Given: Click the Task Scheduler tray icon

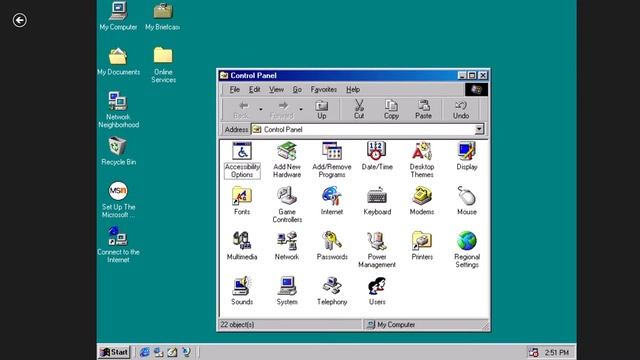Looking at the screenshot, I should point(533,352).
